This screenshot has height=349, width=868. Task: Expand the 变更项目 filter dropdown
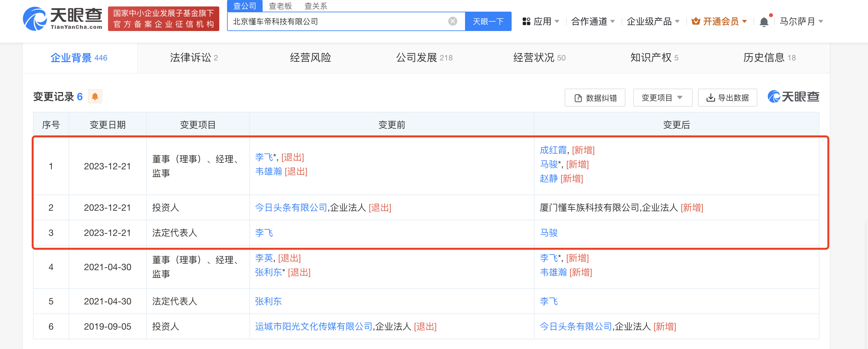[x=662, y=98]
